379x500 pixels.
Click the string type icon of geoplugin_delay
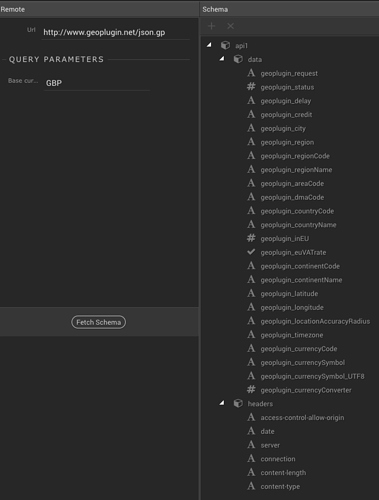[x=251, y=101]
